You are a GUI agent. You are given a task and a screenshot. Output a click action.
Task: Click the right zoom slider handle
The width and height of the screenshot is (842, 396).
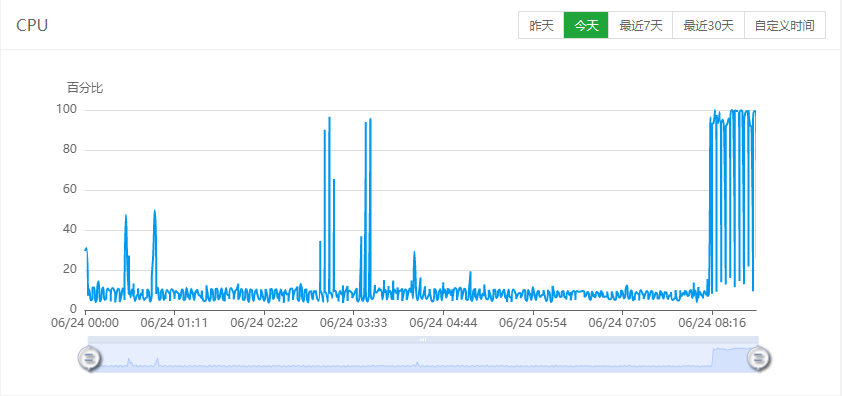pyautogui.click(x=758, y=357)
